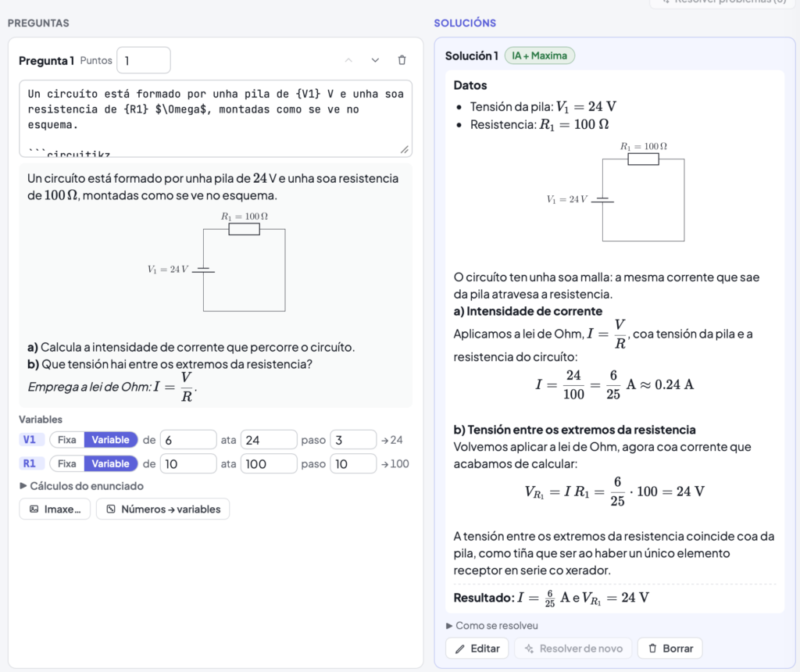Click the pencil icon in Editar

pos(459,649)
